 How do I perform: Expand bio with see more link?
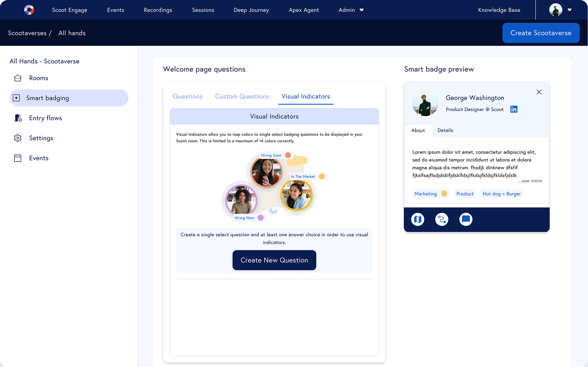(x=530, y=181)
